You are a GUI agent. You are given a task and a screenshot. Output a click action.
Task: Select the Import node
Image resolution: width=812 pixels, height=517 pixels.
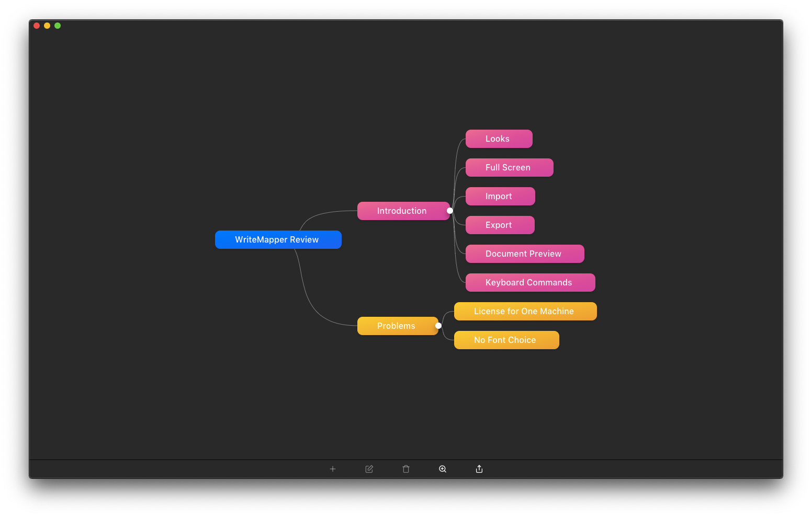pos(500,196)
